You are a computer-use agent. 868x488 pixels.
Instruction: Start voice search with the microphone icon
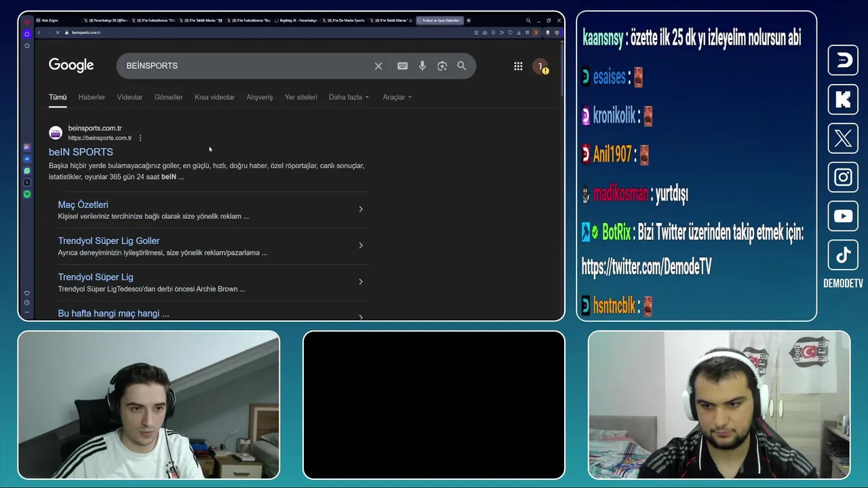[x=422, y=66]
